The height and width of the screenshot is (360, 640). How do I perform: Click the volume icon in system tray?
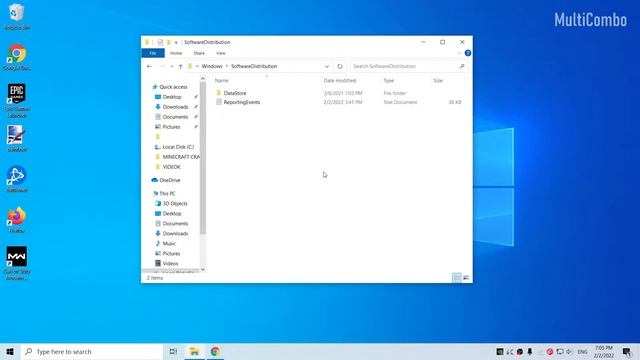click(x=569, y=351)
